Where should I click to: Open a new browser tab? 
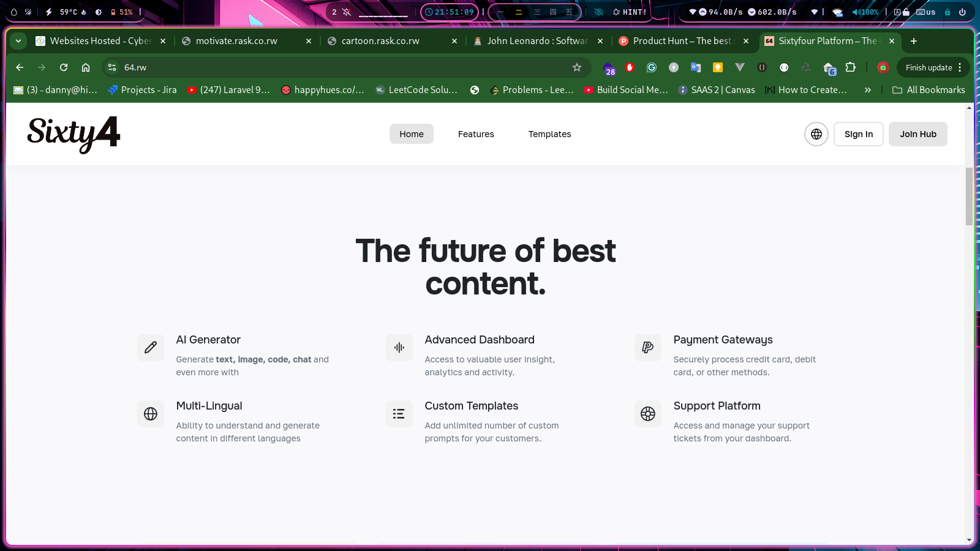914,41
